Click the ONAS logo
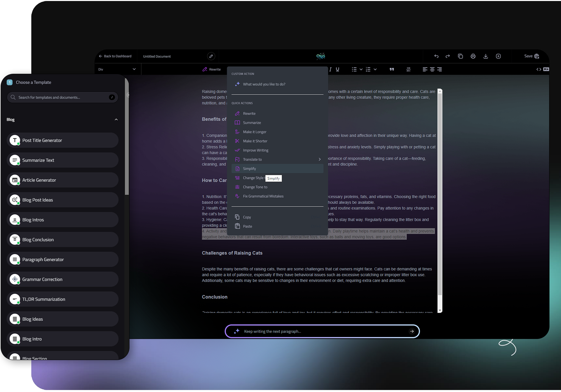Image resolution: width=561 pixels, height=392 pixels. (321, 56)
